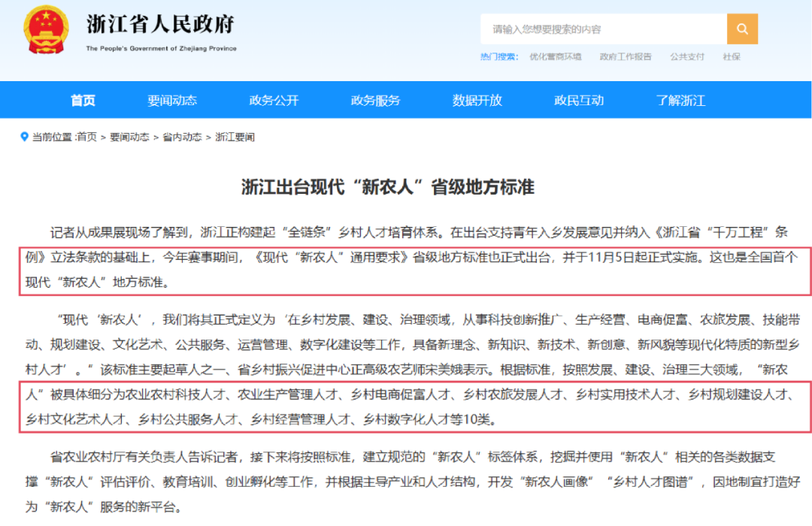Open the 公共支付 hot search link
Viewport: 812px width, 526px height.
pos(686,56)
